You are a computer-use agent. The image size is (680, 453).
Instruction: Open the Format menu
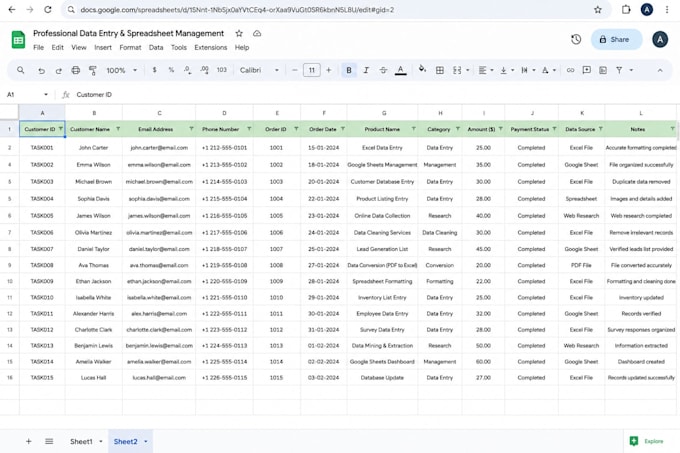point(130,47)
